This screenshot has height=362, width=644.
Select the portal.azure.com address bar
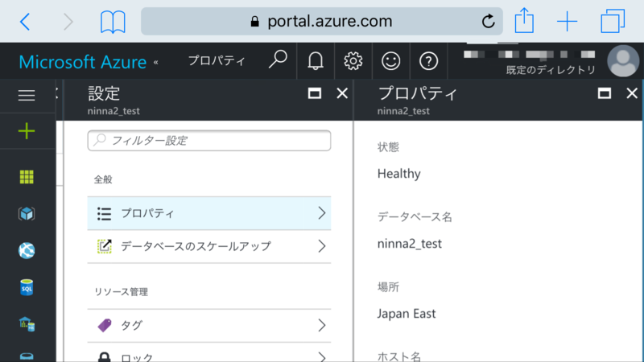(321, 21)
